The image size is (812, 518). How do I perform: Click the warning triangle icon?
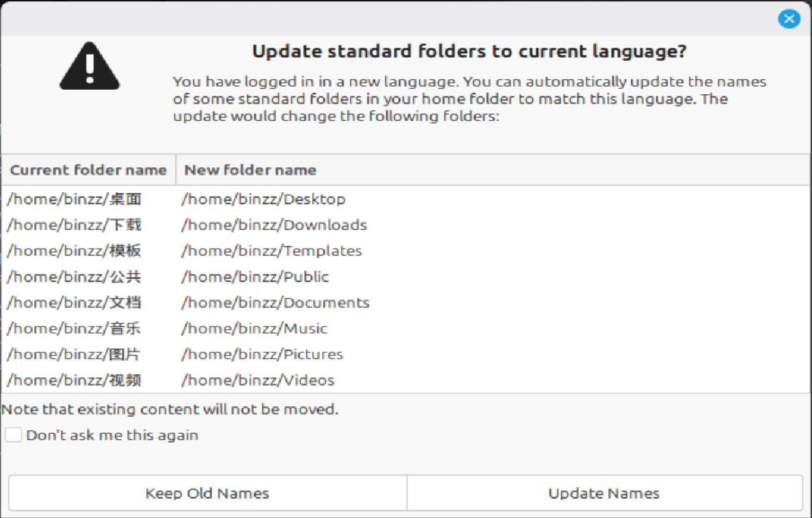click(x=89, y=66)
